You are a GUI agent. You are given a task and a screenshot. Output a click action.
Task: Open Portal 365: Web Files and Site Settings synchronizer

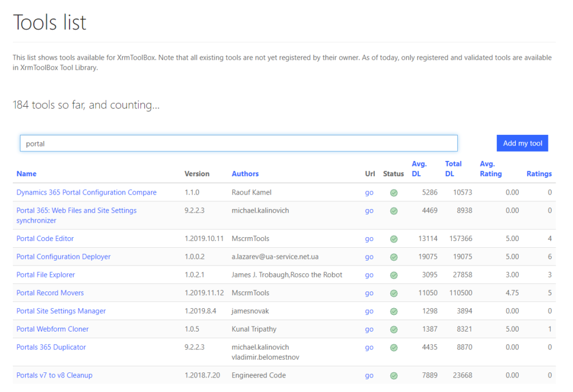[76, 215]
